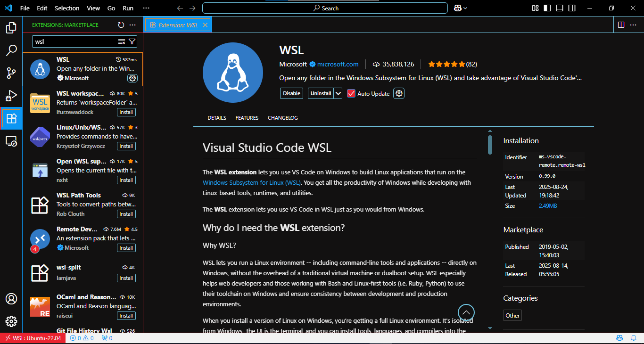Go back with the navigation arrow
644x344 pixels.
click(x=180, y=8)
